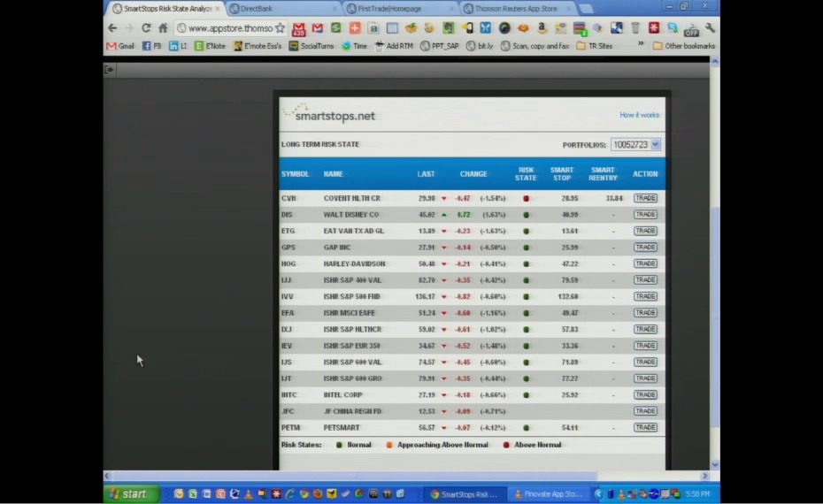823x504 pixels.
Task: Open the Gmail bookmark
Action: (120, 46)
